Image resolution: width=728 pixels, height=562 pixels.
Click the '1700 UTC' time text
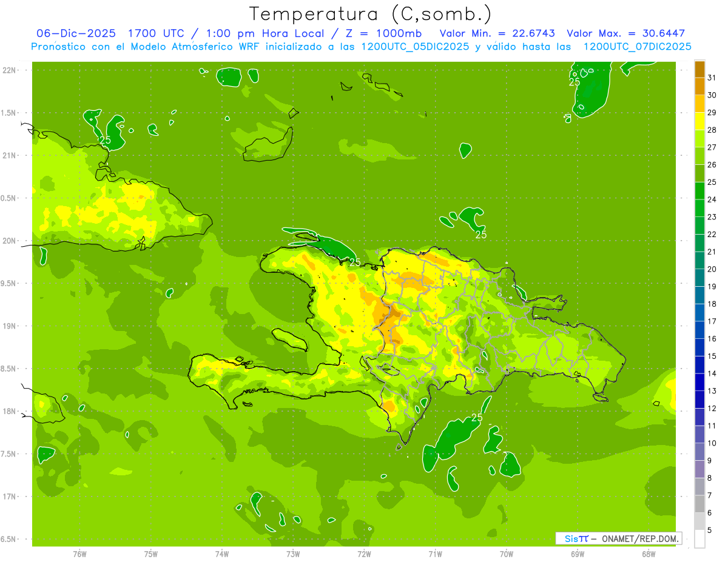(155, 33)
